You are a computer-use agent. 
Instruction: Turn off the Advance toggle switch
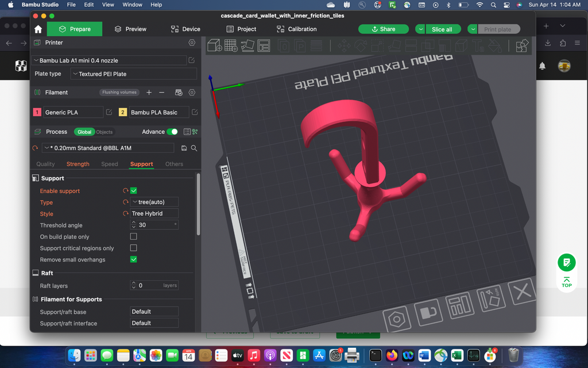click(172, 132)
